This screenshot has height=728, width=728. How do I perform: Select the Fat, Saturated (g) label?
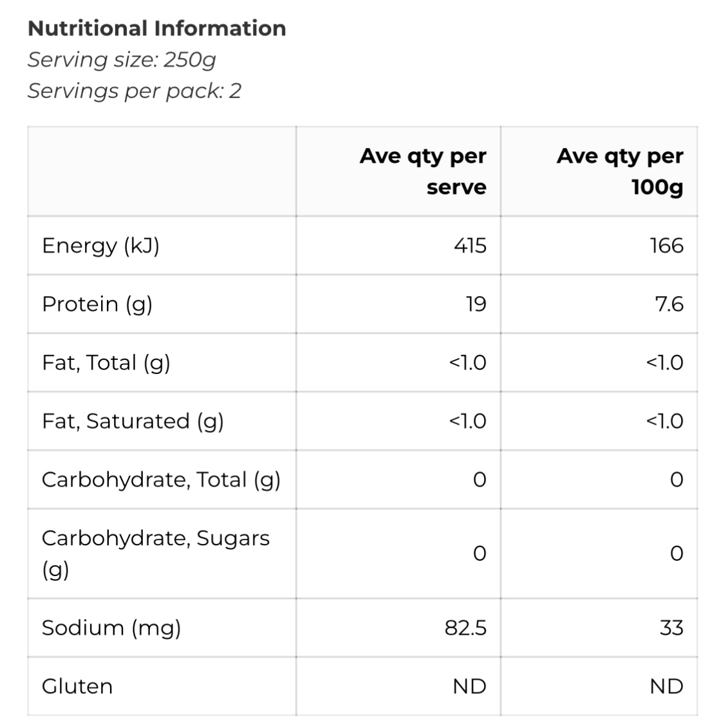[x=133, y=421]
